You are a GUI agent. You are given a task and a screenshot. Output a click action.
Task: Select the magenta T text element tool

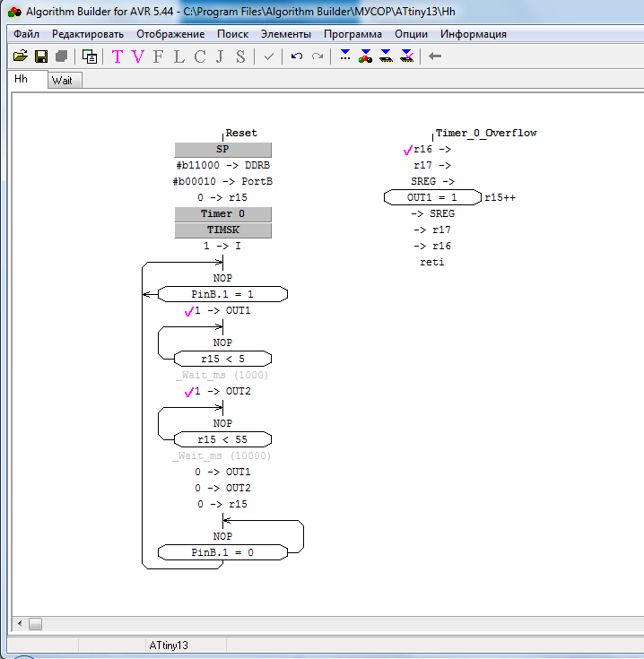click(x=117, y=56)
